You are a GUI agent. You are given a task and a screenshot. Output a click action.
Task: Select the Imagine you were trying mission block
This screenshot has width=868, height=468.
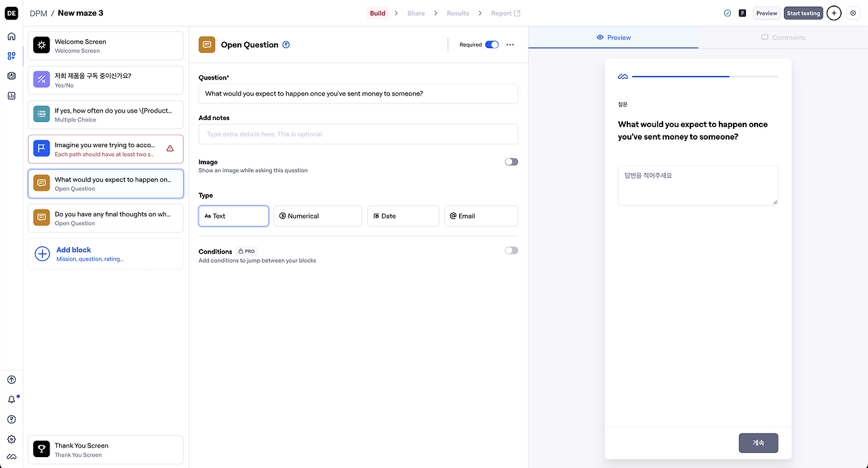[106, 149]
